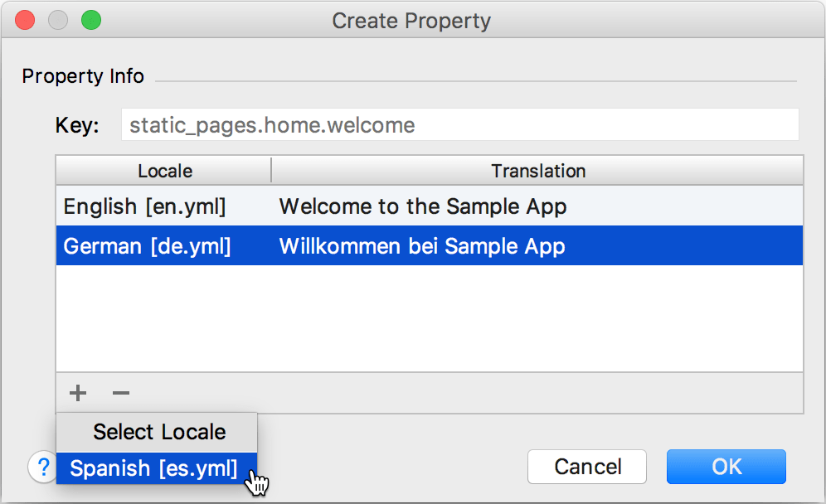Viewport: 826px width, 504px height.
Task: Click the Locale column header
Action: (x=163, y=171)
